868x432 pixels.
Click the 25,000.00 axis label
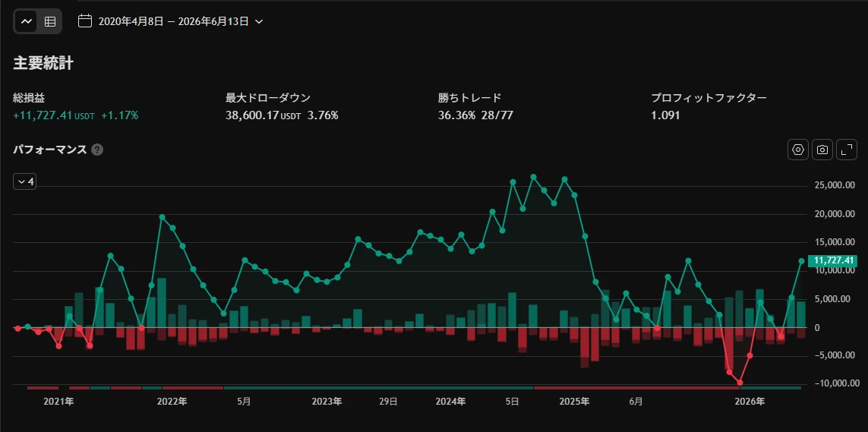coord(835,186)
